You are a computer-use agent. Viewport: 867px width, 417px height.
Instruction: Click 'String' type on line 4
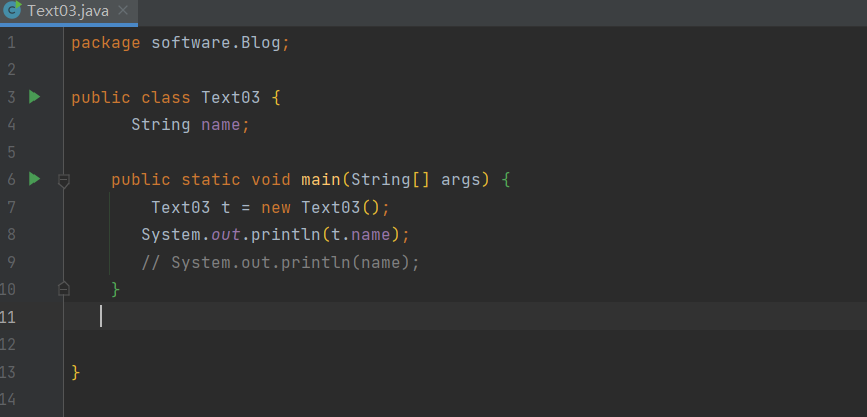click(x=160, y=124)
